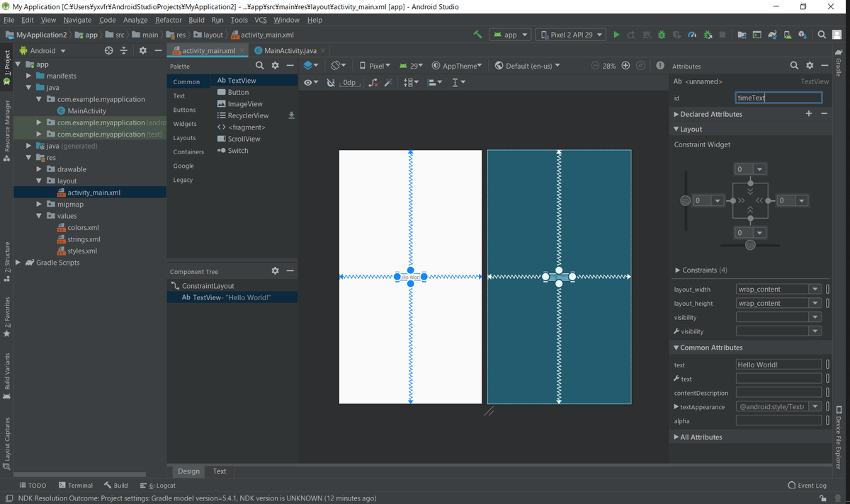Viewport: 850px width, 504px height.
Task: Open the app run configuration dropdown
Action: point(510,34)
